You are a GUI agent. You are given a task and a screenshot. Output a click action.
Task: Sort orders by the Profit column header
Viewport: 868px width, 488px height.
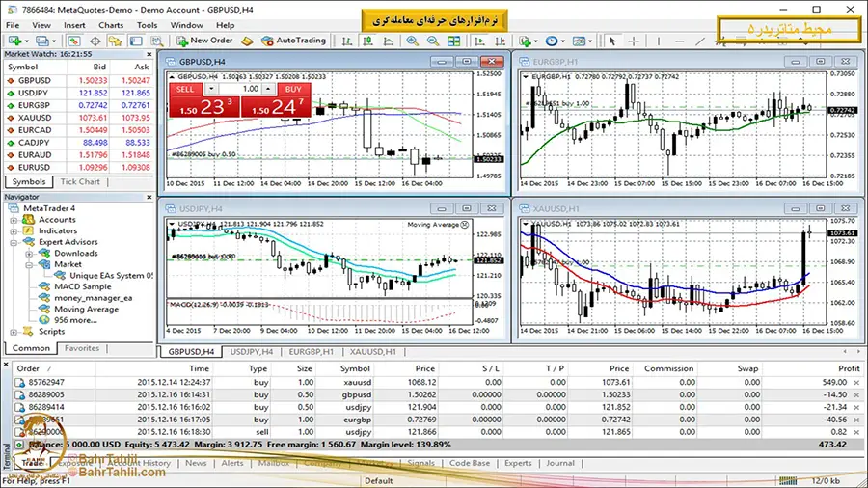849,368
